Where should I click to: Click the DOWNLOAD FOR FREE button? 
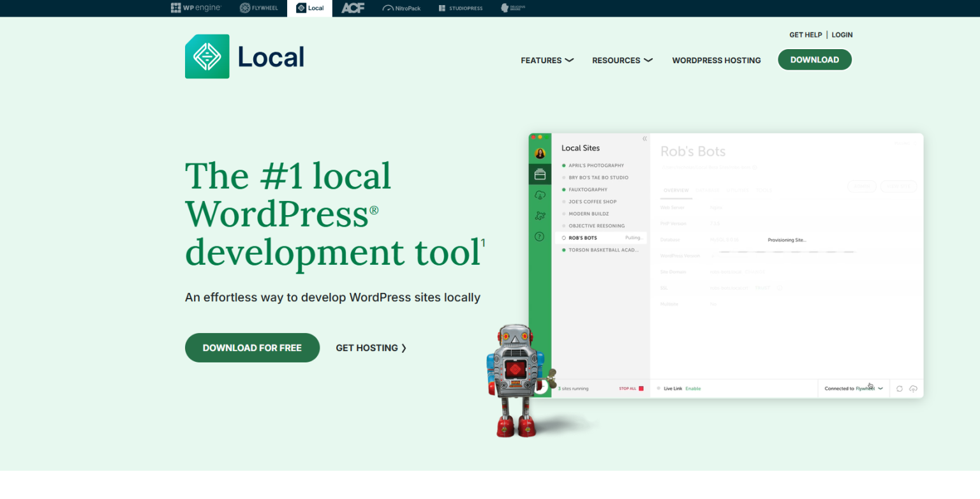click(x=252, y=348)
